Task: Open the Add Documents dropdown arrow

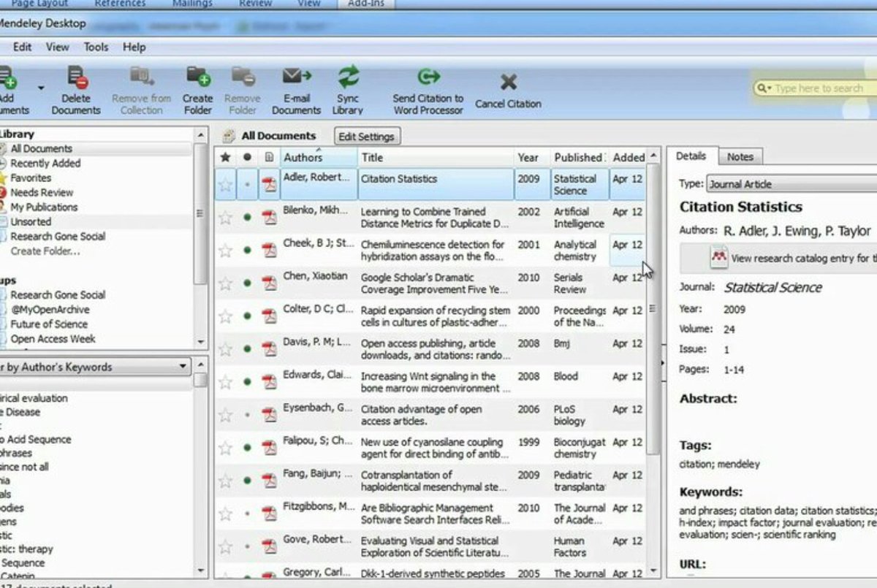Action: tap(41, 88)
